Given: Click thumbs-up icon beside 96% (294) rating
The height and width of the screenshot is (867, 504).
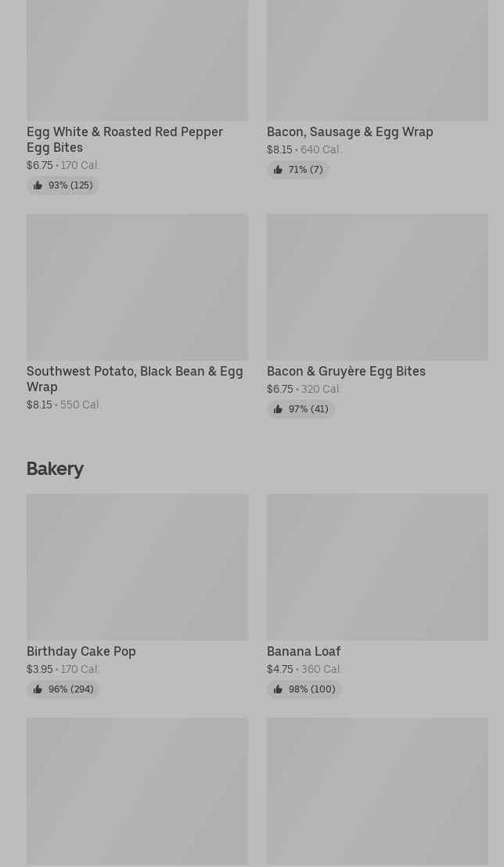Looking at the screenshot, I should pyautogui.click(x=38, y=689).
